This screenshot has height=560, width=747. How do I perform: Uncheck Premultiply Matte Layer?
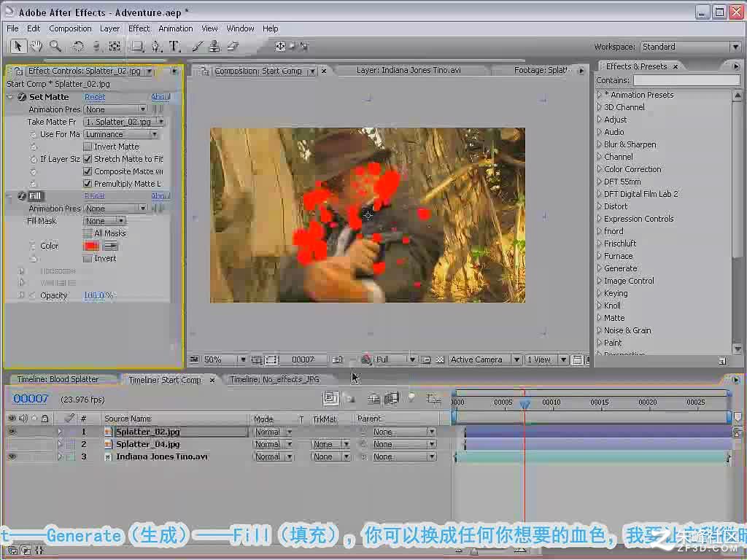click(88, 184)
